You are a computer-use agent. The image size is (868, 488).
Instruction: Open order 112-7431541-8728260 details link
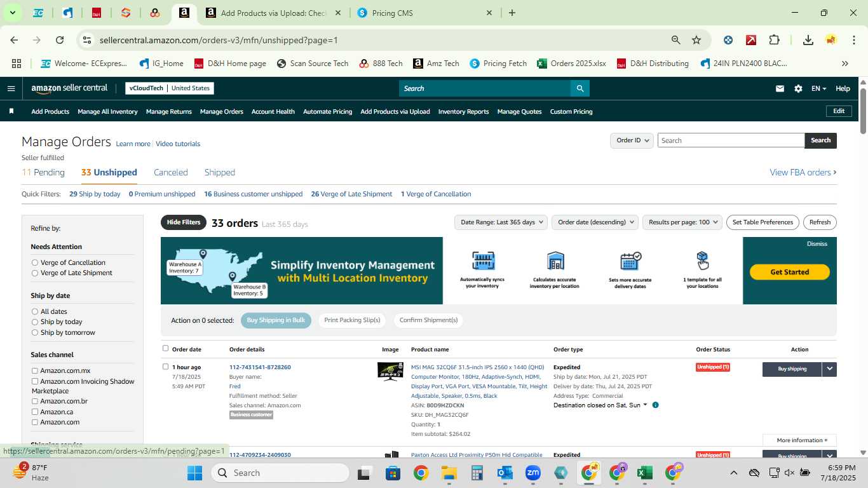point(260,367)
